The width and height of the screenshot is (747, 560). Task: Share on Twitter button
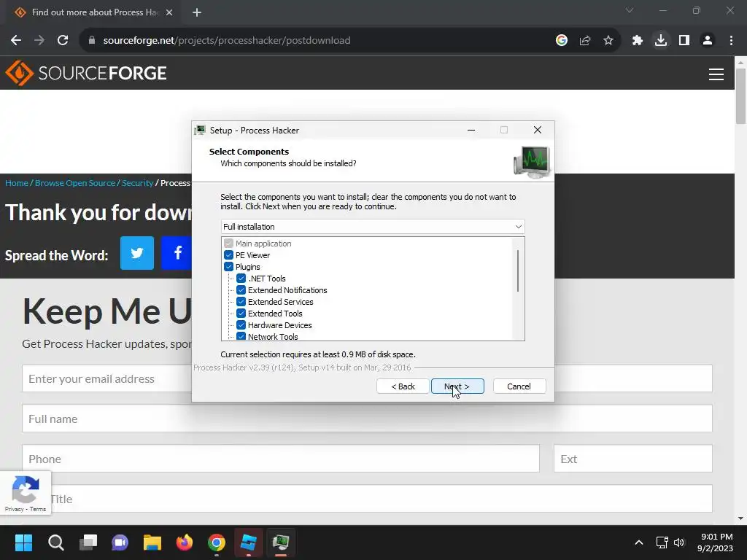[137, 253]
